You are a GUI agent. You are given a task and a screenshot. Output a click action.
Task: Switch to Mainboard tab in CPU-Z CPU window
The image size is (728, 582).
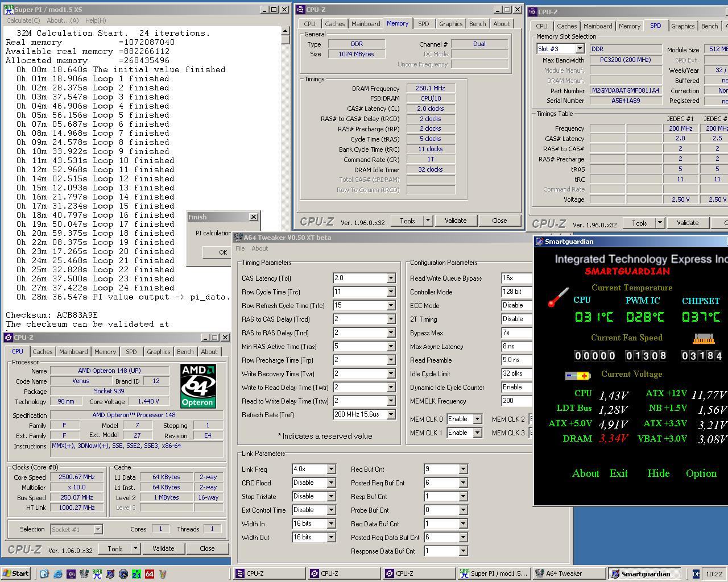[x=73, y=352]
